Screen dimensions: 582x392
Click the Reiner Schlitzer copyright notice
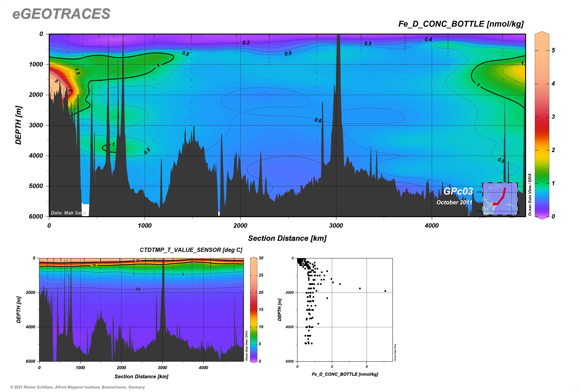(x=78, y=387)
